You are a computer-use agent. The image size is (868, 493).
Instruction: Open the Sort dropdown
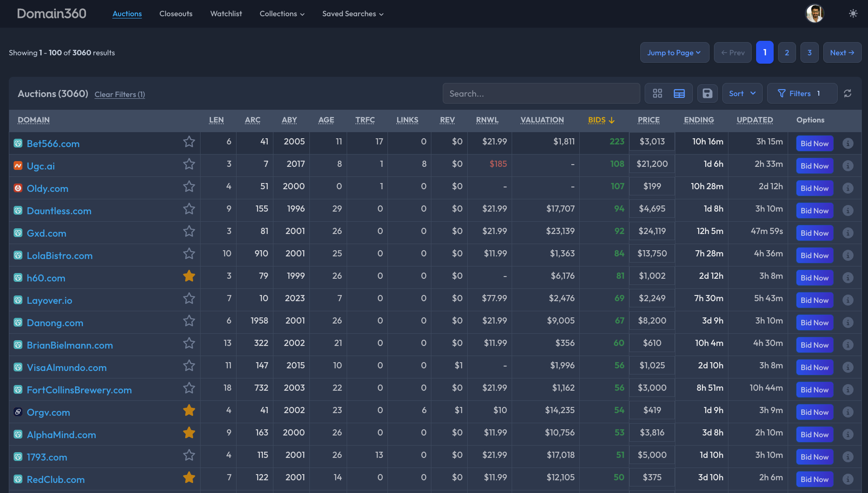[742, 94]
